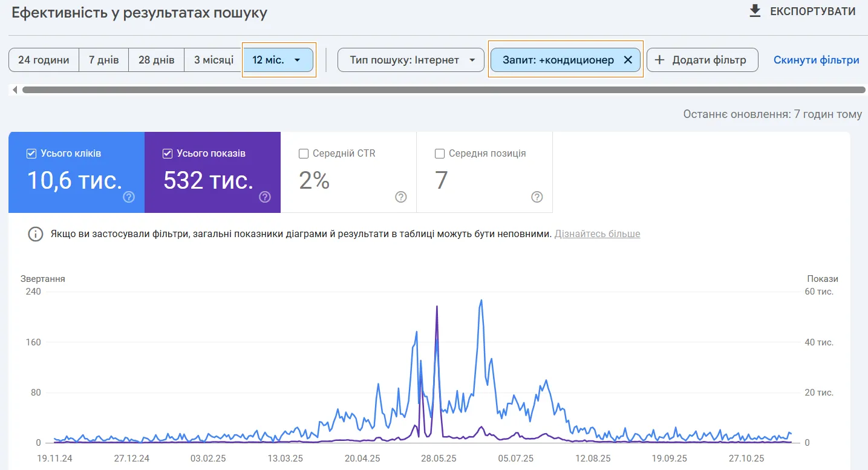Image resolution: width=868 pixels, height=470 pixels.
Task: Switch to the 3 місяці date range
Action: 214,60
